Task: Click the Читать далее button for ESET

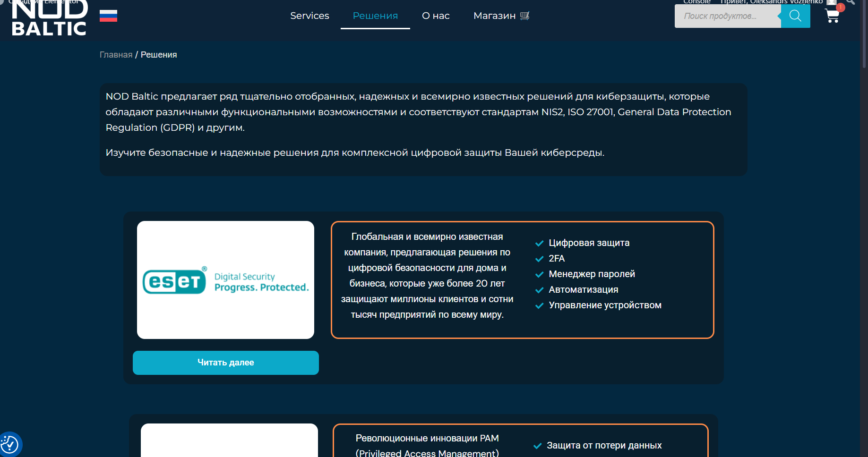Action: tap(226, 363)
